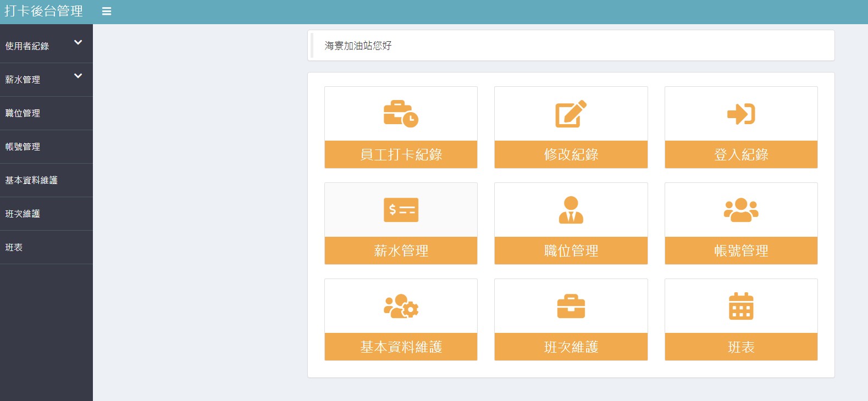Click the 打卡後台管理 header title
The width and height of the screenshot is (868, 401).
tap(44, 12)
